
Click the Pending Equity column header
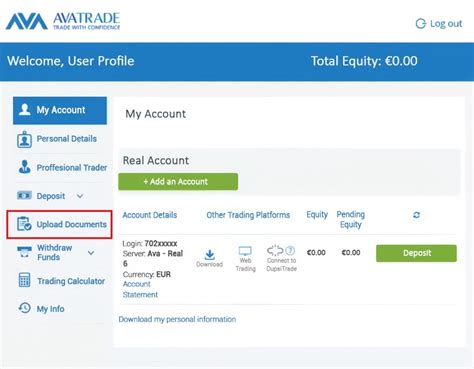click(351, 219)
